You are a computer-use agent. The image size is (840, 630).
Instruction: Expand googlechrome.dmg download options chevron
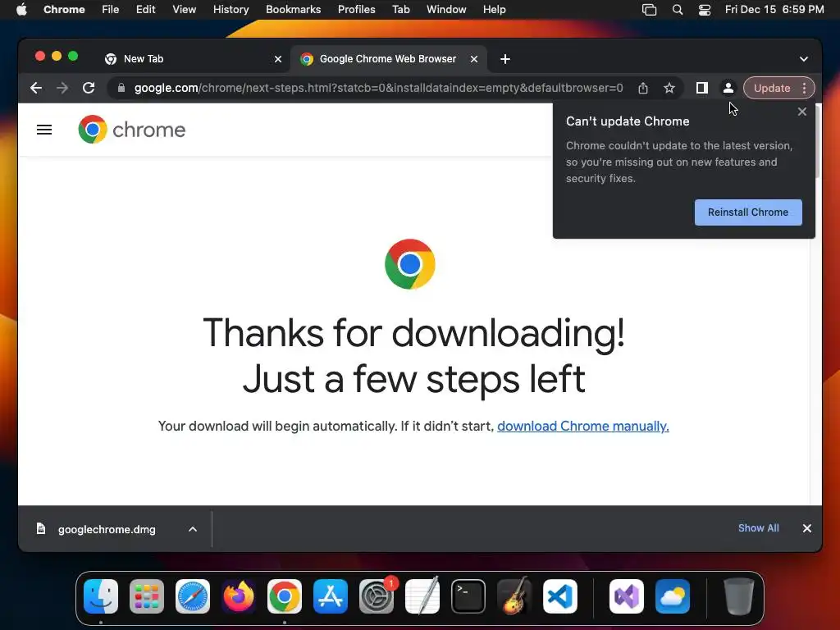(x=193, y=529)
